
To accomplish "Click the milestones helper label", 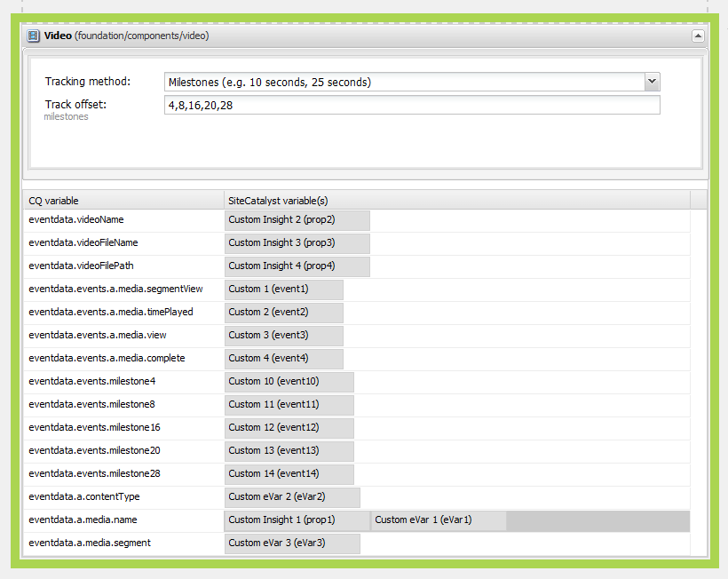I will (66, 116).
